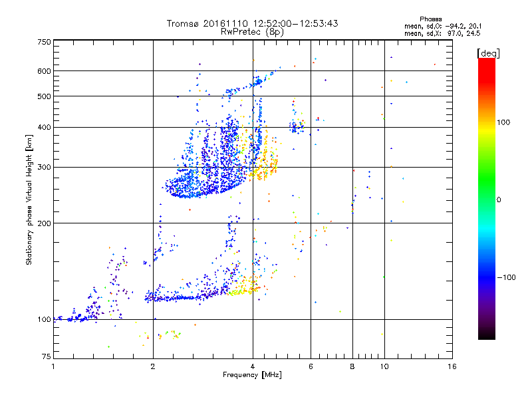Click the '200' height axis tick label

tap(44, 223)
